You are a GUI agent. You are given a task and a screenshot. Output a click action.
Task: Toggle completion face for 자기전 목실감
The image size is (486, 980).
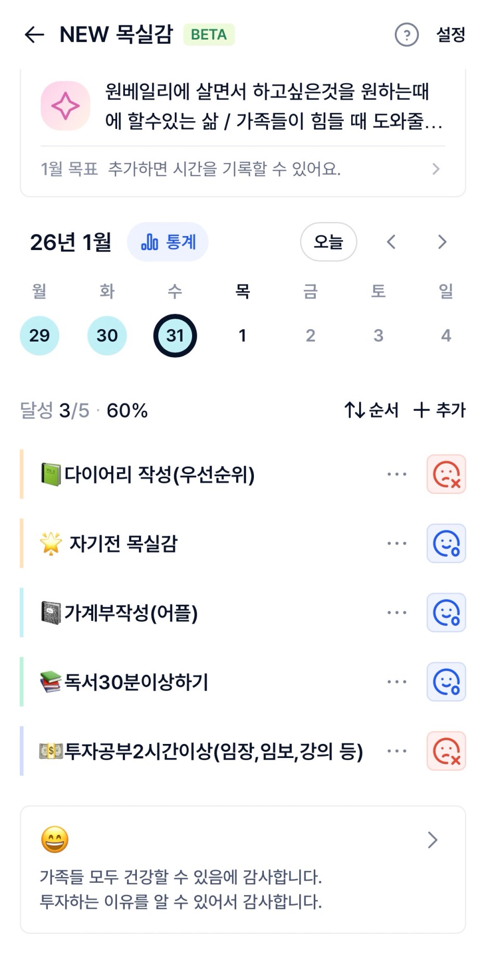point(446,543)
